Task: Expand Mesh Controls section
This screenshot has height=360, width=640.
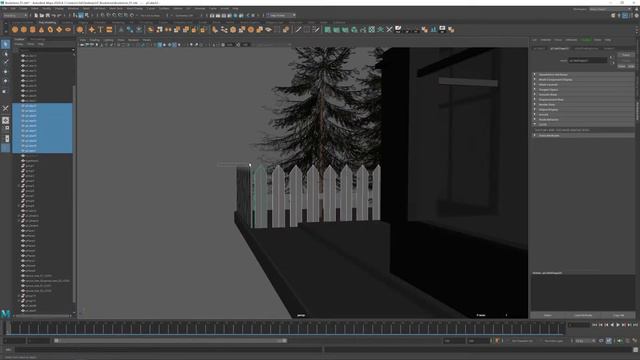Action: point(584,84)
